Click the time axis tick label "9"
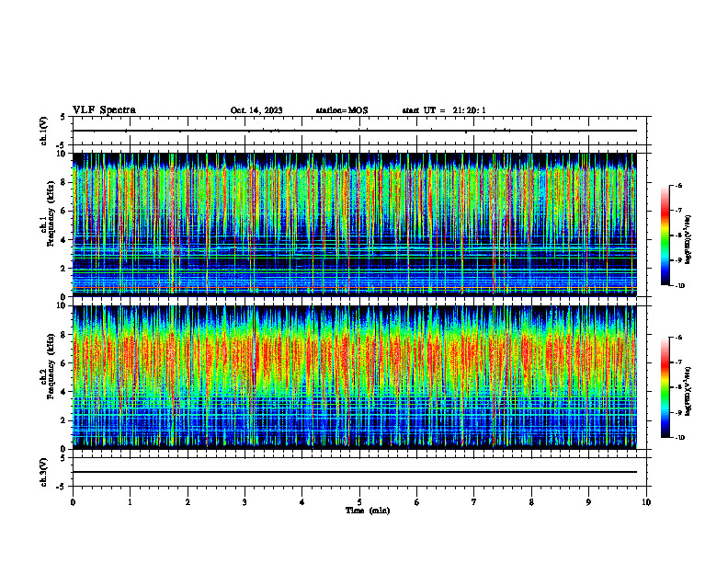 (x=588, y=502)
